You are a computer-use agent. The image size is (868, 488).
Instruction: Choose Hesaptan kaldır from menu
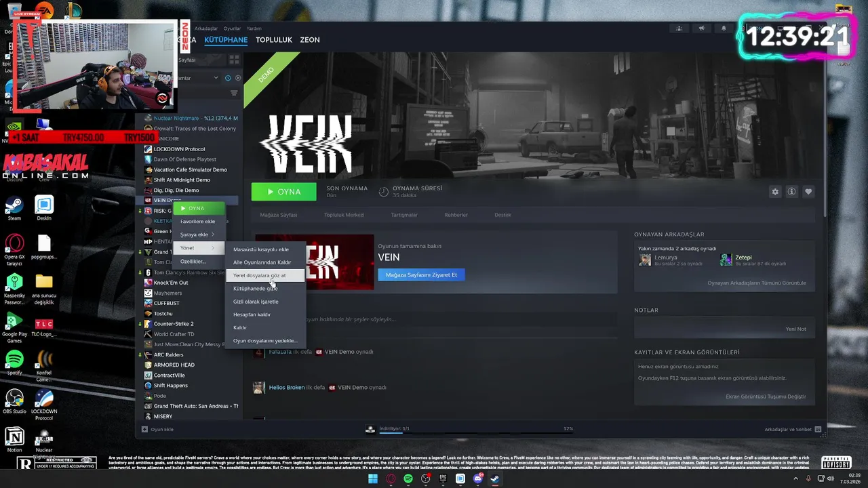pyautogui.click(x=265, y=314)
